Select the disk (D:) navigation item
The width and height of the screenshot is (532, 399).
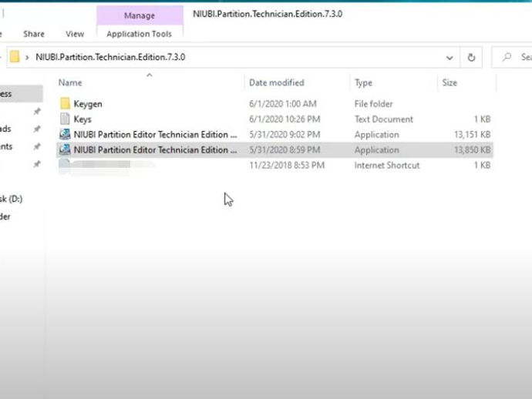[12, 199]
